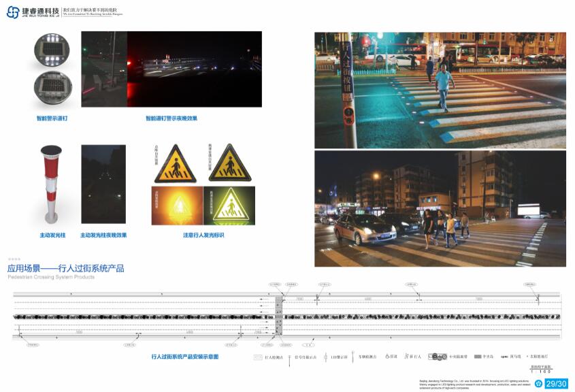The width and height of the screenshot is (575, 392).
Task: Click the red-white luminous bollard image
Action: point(51,184)
